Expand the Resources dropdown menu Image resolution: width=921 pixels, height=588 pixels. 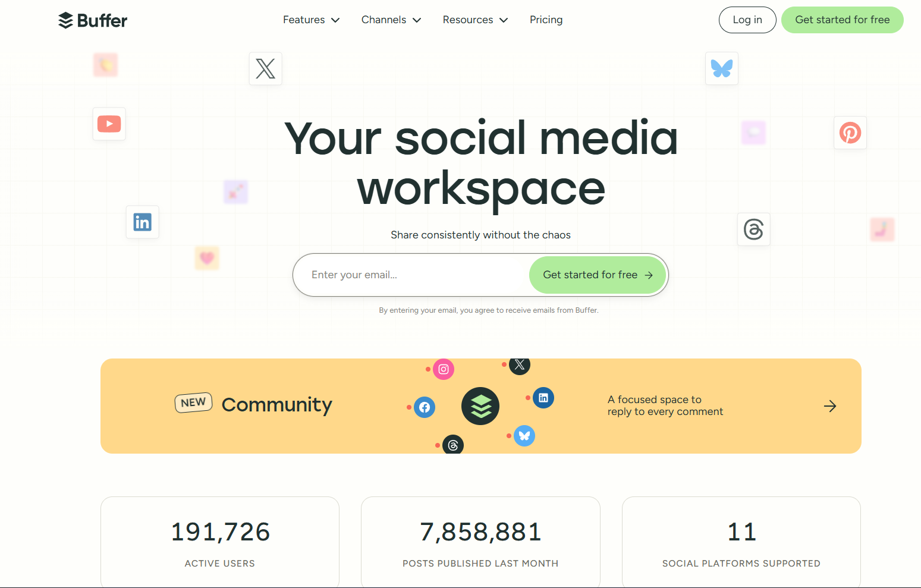(475, 20)
